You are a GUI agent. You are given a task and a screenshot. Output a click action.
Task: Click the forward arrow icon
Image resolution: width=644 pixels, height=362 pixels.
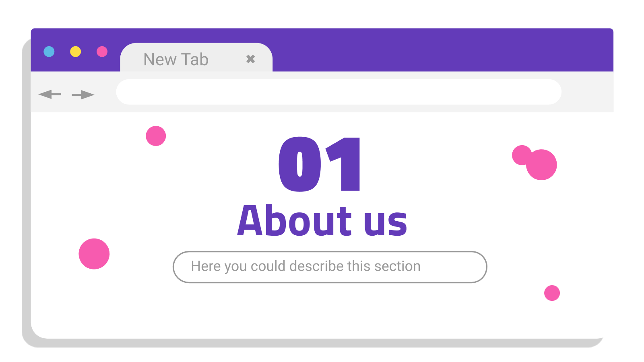click(x=83, y=95)
